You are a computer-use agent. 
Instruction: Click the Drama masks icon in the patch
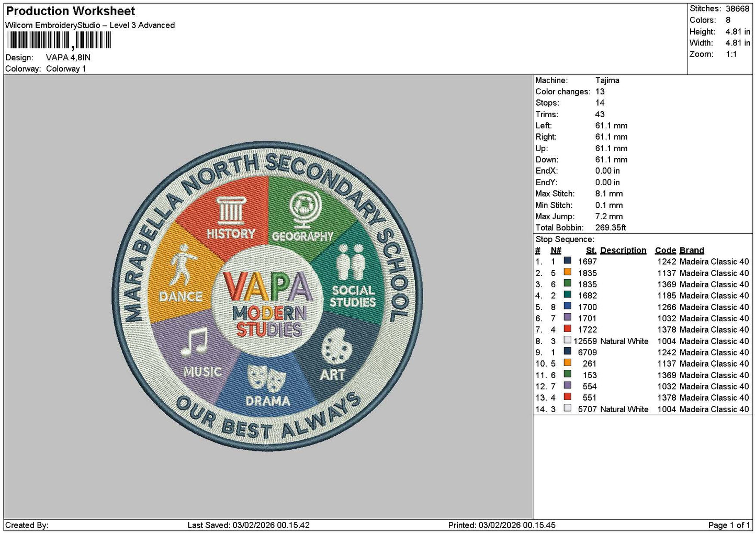click(x=266, y=378)
